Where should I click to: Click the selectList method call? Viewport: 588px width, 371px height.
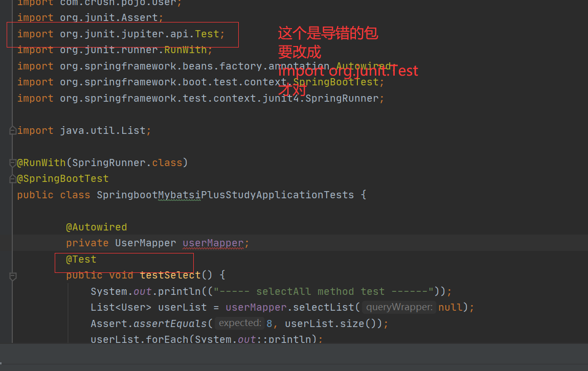(x=324, y=307)
